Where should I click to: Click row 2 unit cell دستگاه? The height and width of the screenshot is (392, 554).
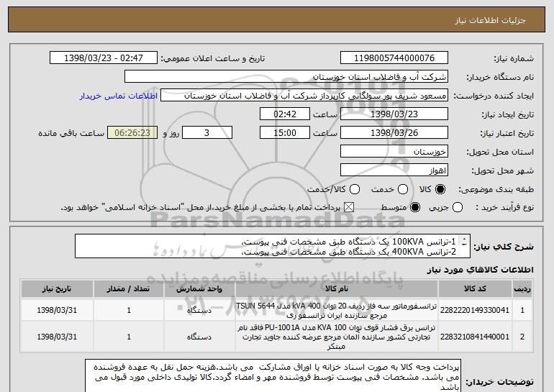click(199, 337)
